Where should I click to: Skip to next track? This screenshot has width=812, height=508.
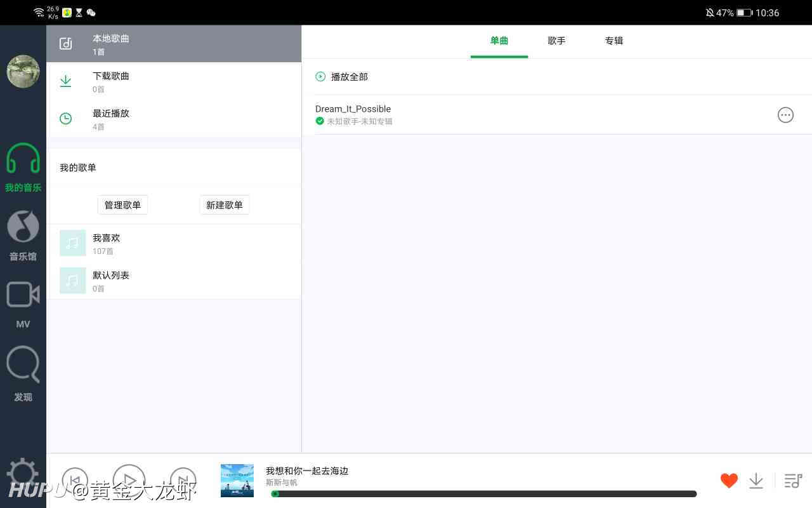(183, 481)
